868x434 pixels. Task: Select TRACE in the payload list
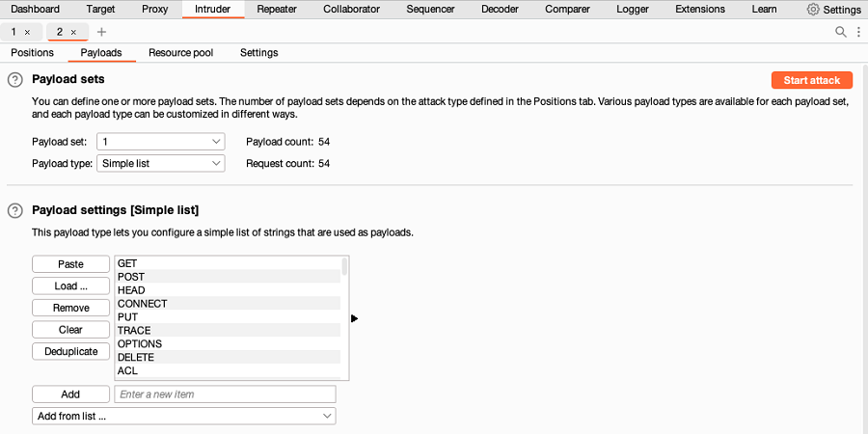[228, 331]
